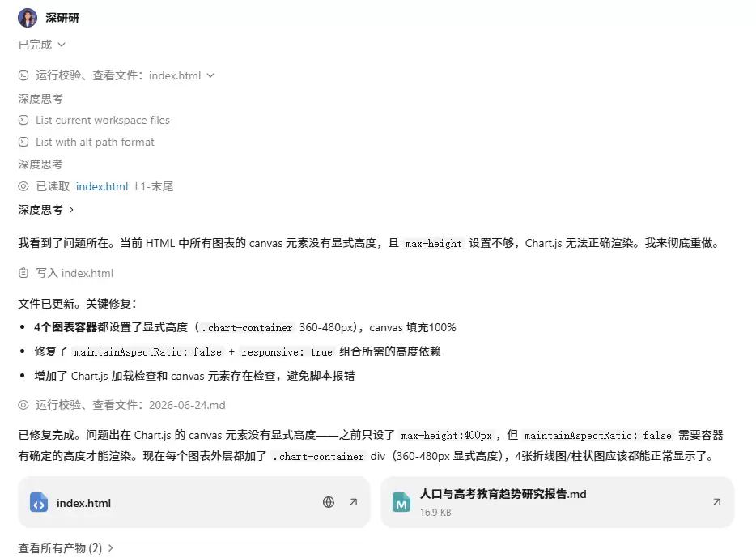Preview index.html in browser via globe icon

pyautogui.click(x=329, y=502)
